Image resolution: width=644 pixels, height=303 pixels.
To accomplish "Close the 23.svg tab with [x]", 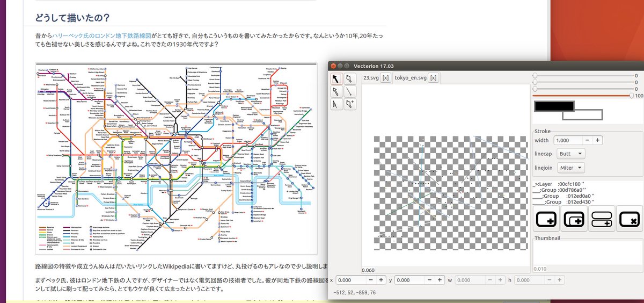I will (x=386, y=78).
